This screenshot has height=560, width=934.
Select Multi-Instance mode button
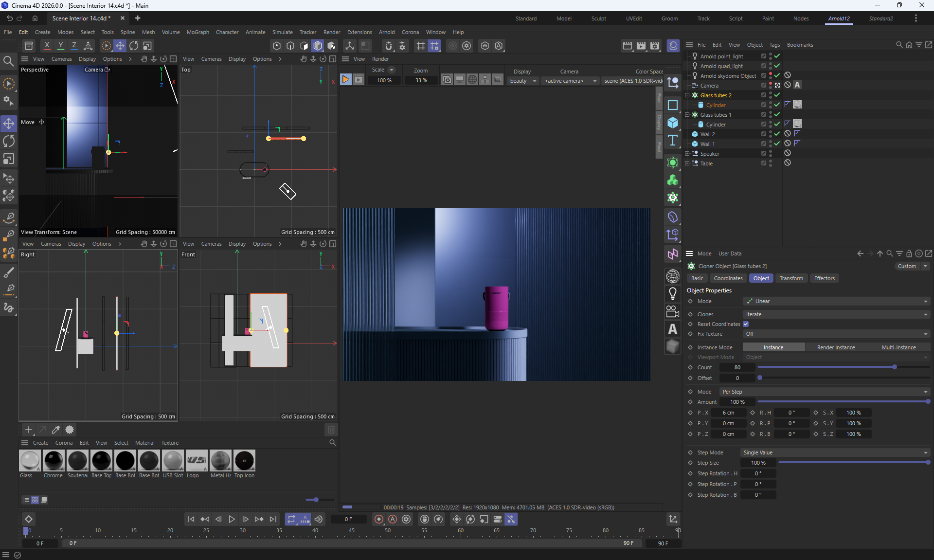coord(898,347)
